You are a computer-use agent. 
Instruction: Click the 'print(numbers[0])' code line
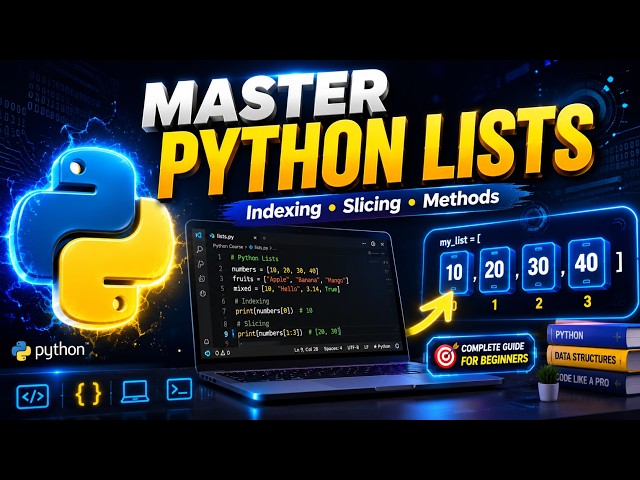pos(274,311)
